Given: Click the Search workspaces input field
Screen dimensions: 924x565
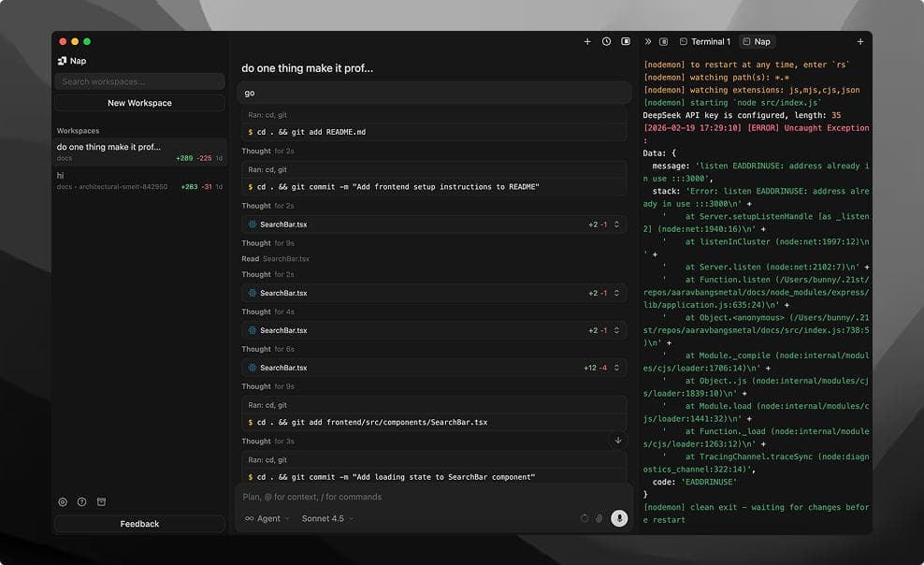Looking at the screenshot, I should coord(139,81).
